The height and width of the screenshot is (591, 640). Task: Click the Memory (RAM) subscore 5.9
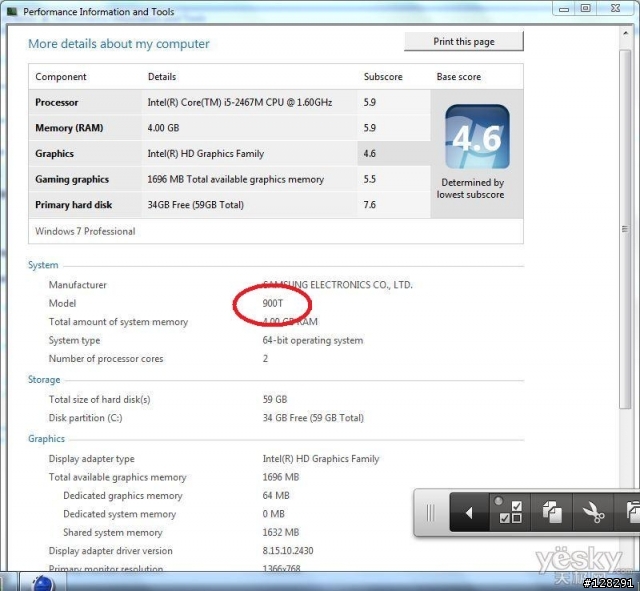[369, 128]
